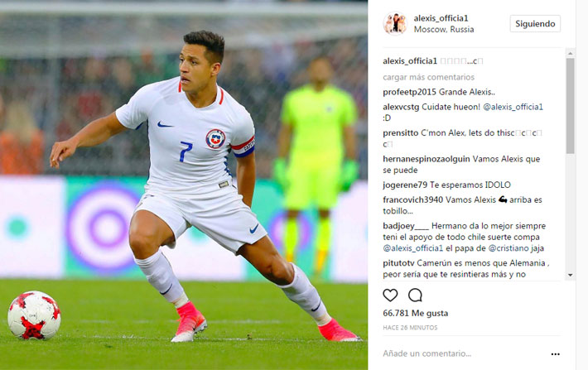Open the Alexis football photo
Image resolution: width=588 pixels, height=370 pixels.
point(184,185)
